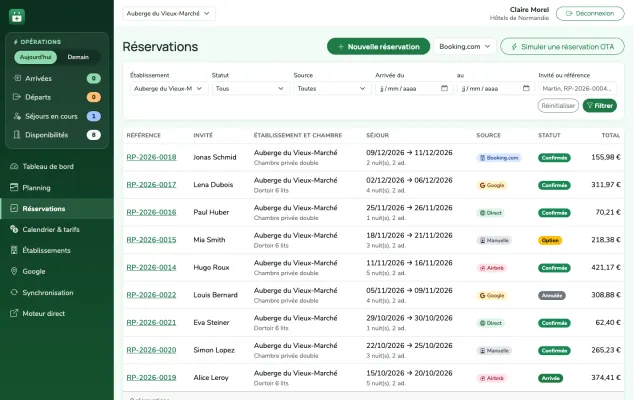Open Départs in the operations panel
The height and width of the screenshot is (400, 640).
(57, 97)
